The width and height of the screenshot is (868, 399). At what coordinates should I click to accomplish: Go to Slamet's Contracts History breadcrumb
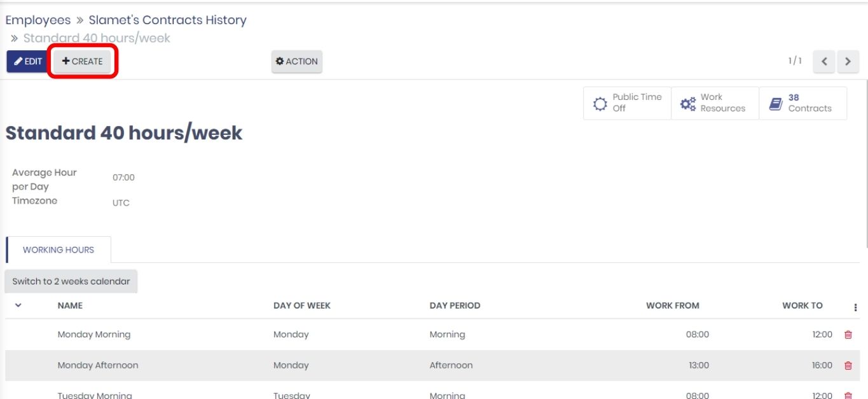167,20
